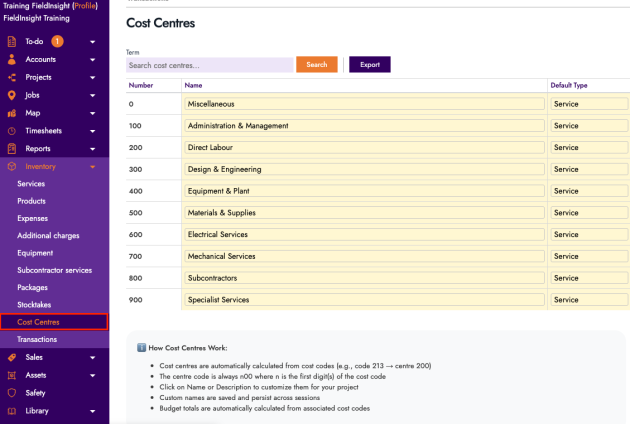Click the Timesheets clock icon
Screen dimensions: 630x424
tap(12, 131)
